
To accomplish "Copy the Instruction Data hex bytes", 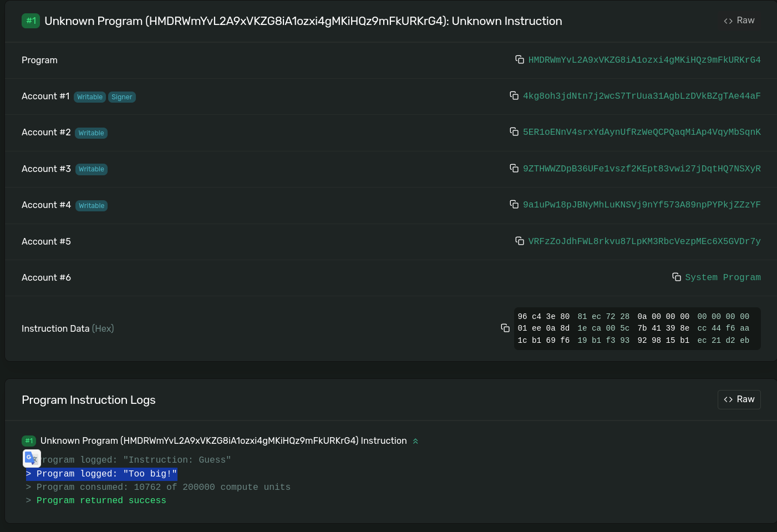I will pos(505,328).
